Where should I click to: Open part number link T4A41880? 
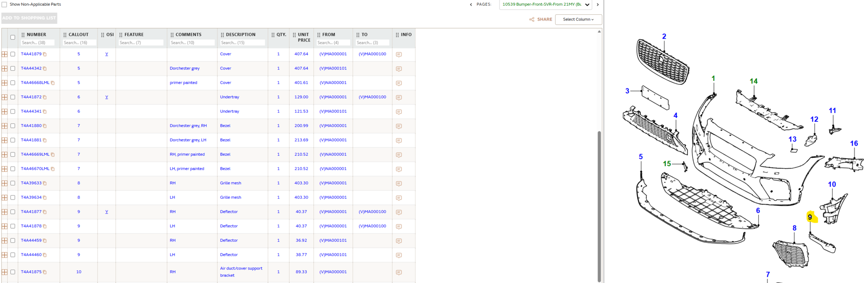pyautogui.click(x=31, y=126)
